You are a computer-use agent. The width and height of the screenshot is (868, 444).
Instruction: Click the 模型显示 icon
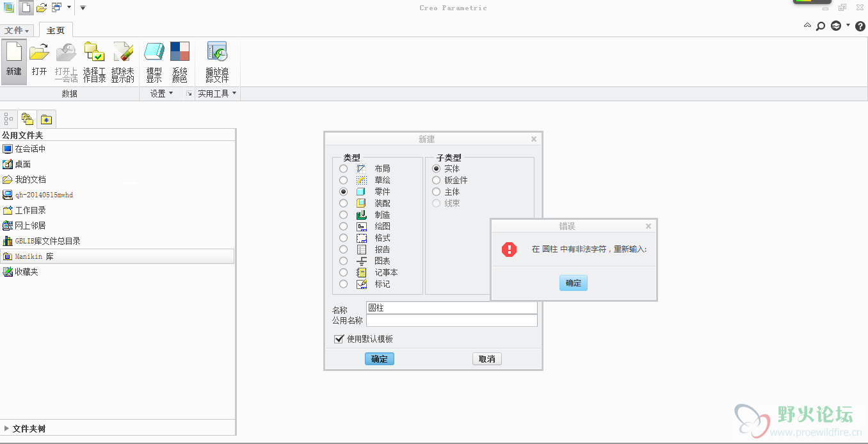(x=154, y=62)
